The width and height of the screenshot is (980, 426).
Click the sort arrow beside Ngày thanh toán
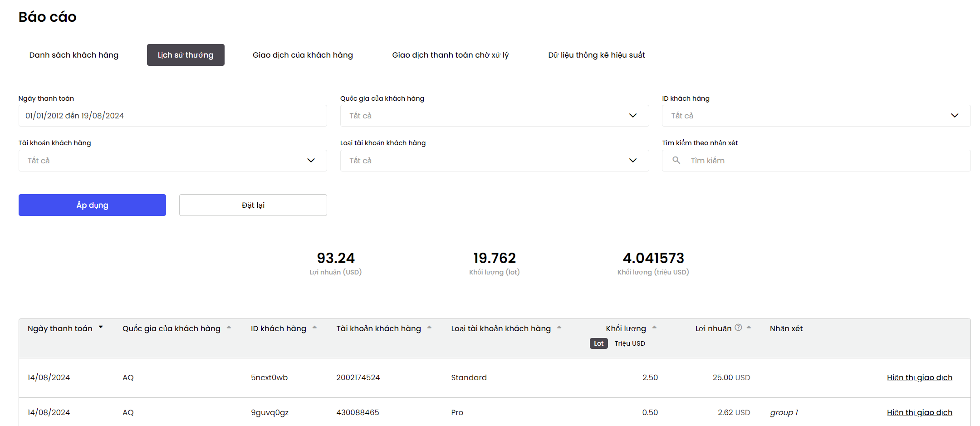(x=101, y=327)
